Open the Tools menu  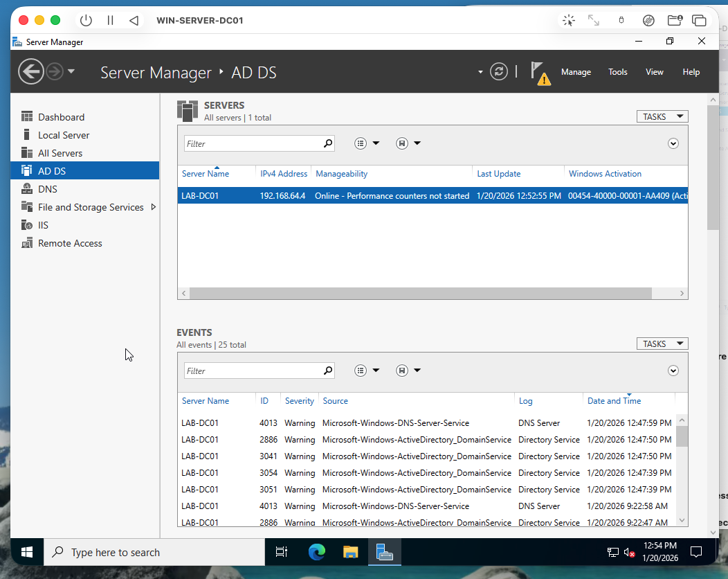[x=617, y=71]
